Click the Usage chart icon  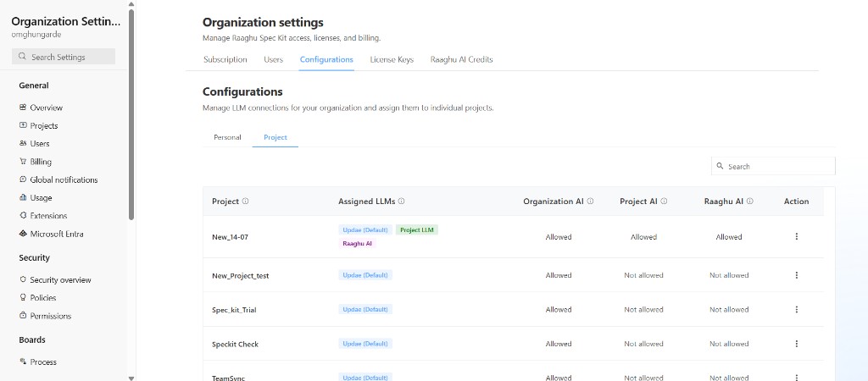(23, 197)
